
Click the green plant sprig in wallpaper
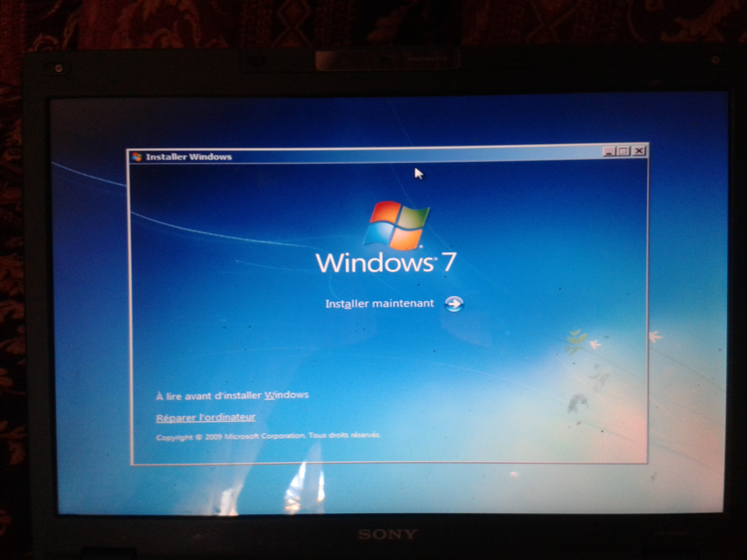[x=576, y=341]
